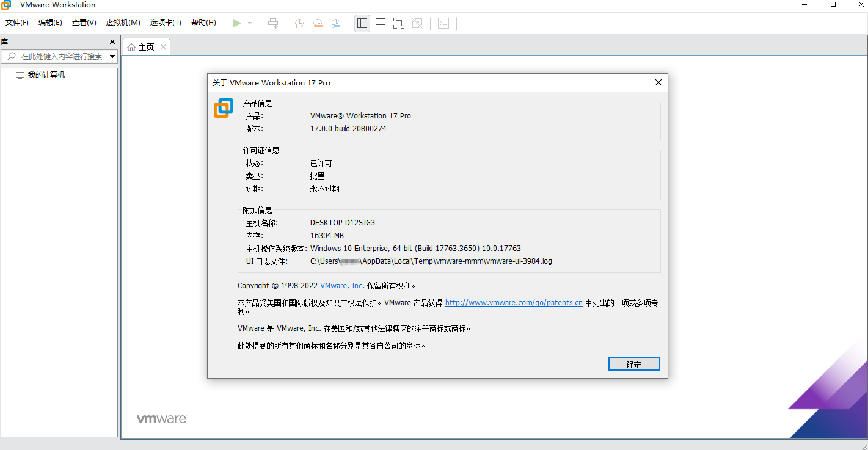Close the About VMware Workstation dialog

point(658,82)
